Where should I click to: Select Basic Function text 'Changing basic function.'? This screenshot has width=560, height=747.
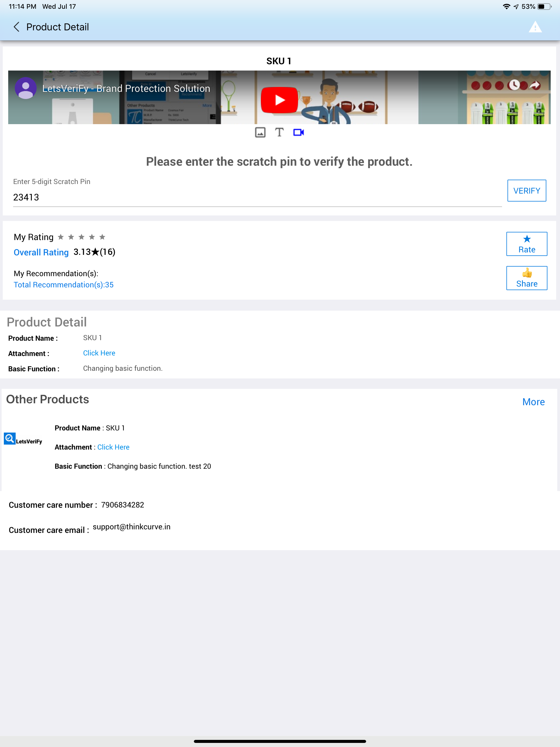tap(122, 368)
